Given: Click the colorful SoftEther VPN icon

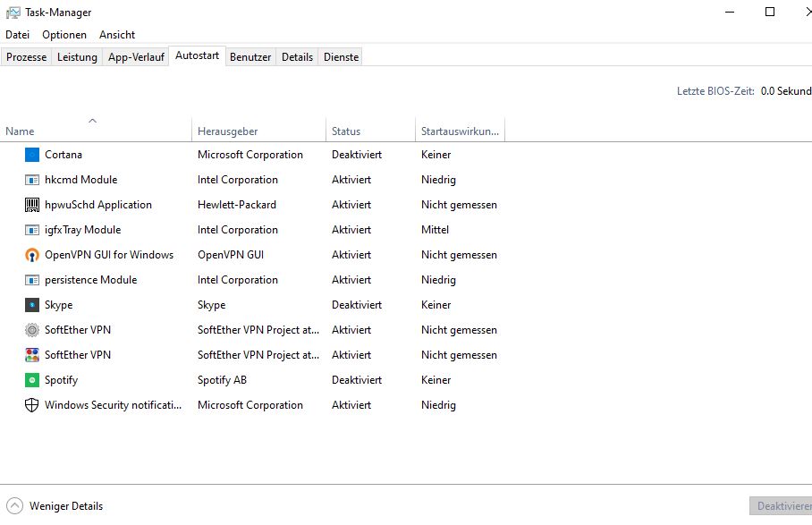Looking at the screenshot, I should point(32,355).
